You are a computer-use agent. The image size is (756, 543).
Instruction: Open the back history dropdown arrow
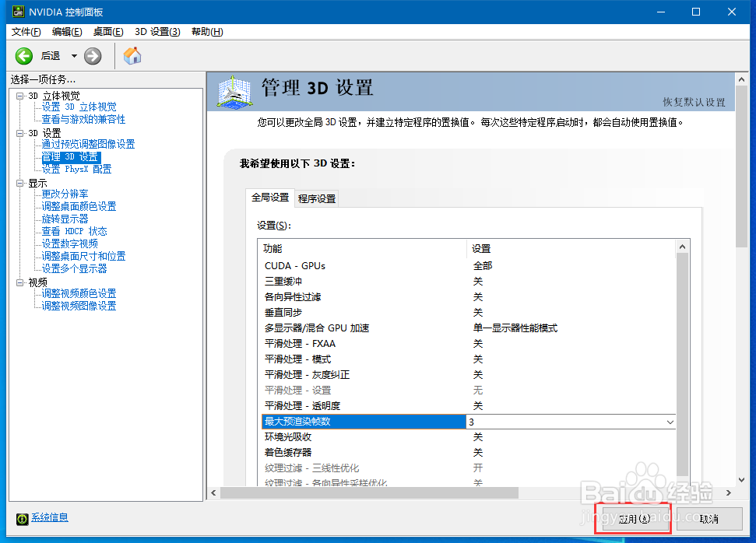74,56
